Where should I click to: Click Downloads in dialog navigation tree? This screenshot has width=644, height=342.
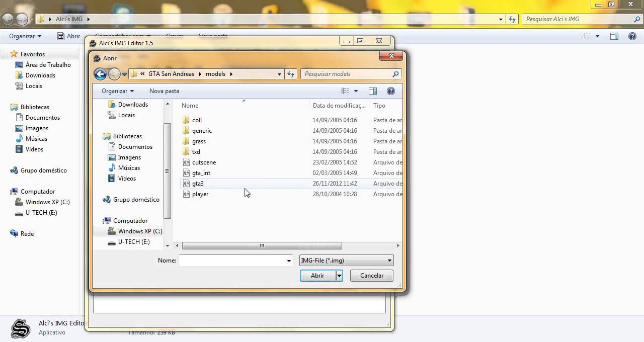click(133, 105)
